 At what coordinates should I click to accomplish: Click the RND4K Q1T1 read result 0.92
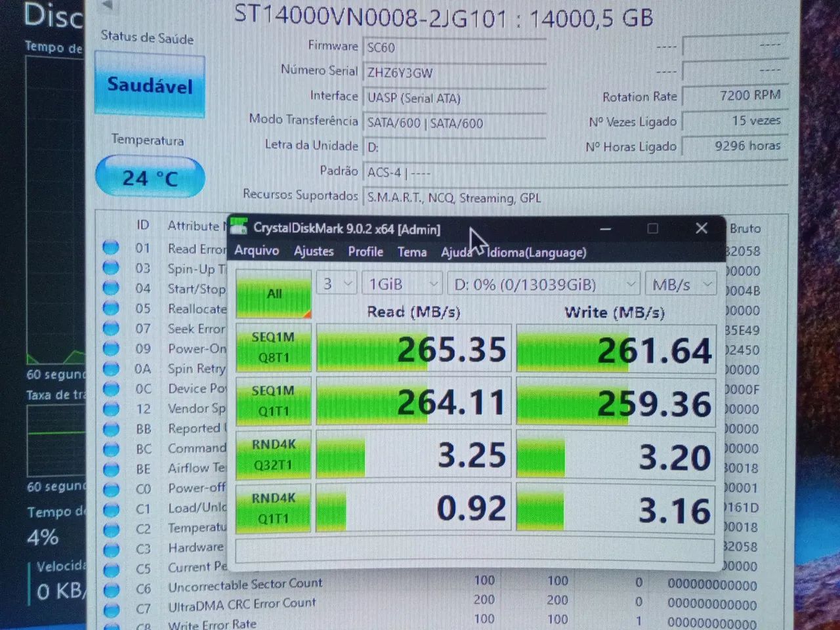[414, 507]
